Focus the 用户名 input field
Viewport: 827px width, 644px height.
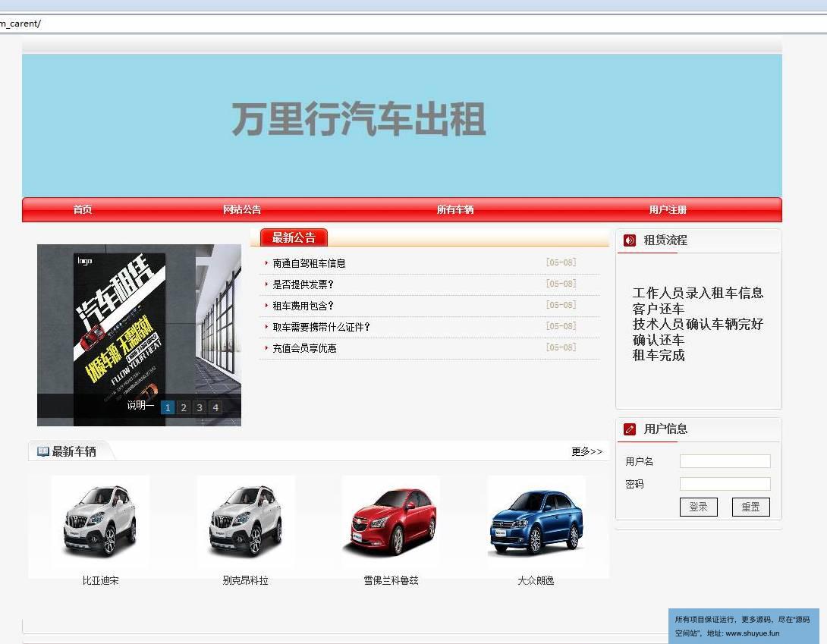(x=725, y=461)
